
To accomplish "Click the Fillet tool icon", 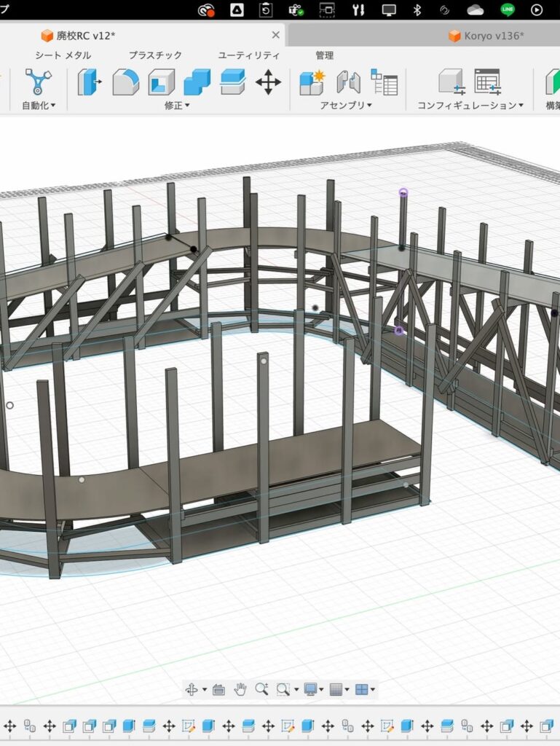I will (125, 82).
